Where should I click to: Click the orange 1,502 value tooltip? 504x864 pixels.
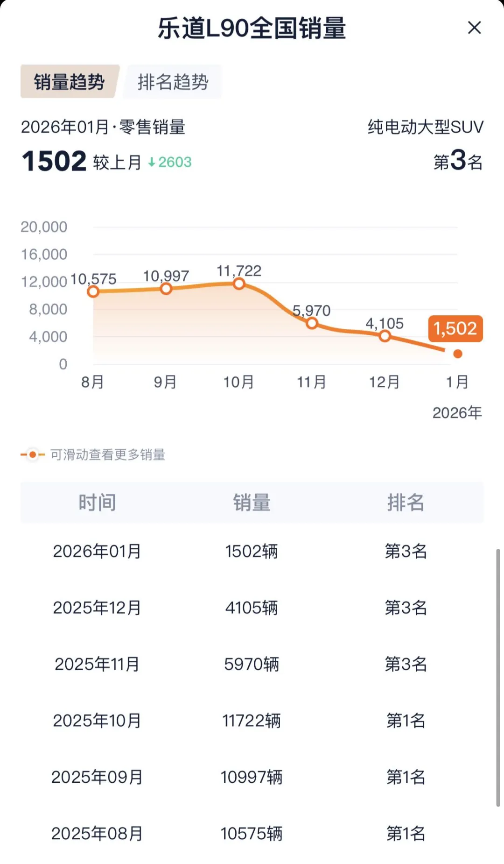click(455, 328)
